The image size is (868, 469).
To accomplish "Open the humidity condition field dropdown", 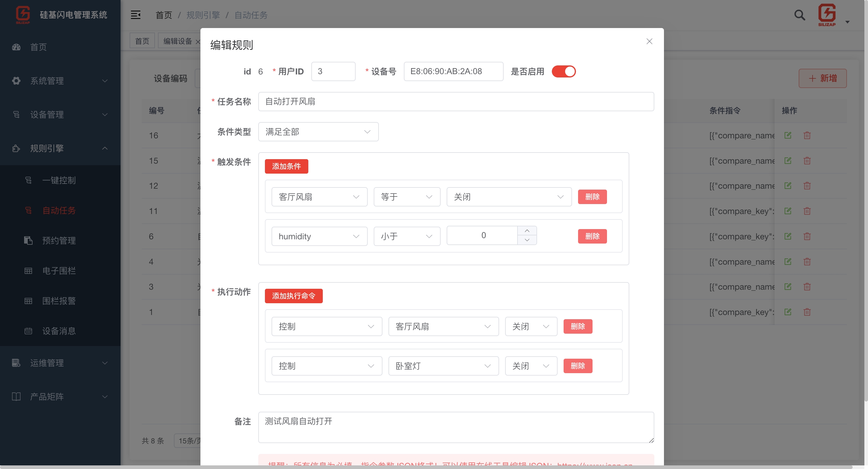I will tap(319, 237).
